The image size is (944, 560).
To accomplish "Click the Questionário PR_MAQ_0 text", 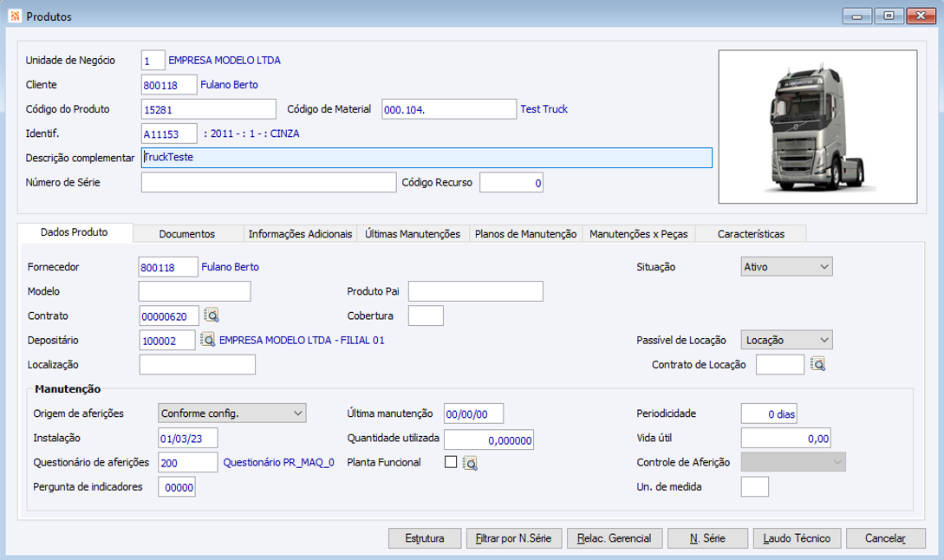I will tap(279, 462).
